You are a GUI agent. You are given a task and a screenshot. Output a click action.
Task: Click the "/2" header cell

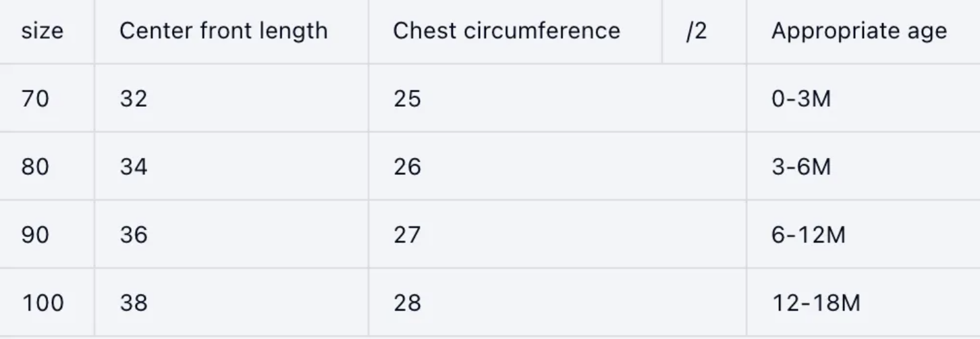[697, 31]
